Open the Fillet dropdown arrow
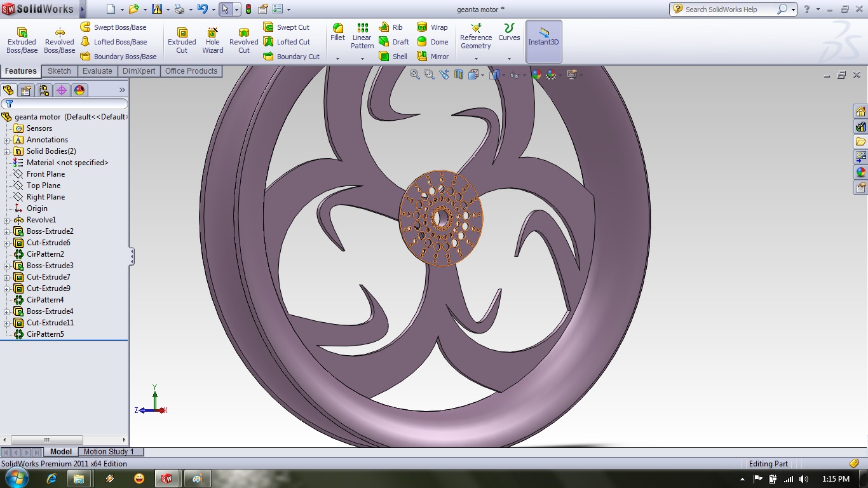The width and height of the screenshot is (868, 488). click(x=337, y=58)
